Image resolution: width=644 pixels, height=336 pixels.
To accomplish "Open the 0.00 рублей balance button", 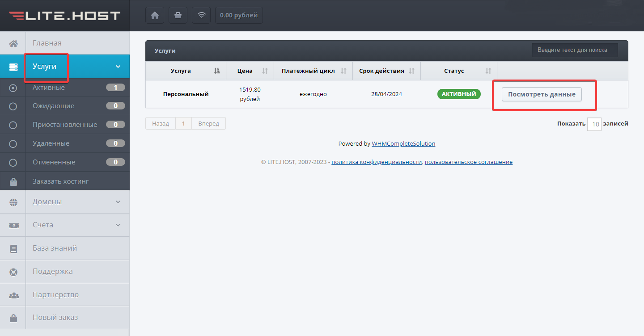I will point(239,15).
